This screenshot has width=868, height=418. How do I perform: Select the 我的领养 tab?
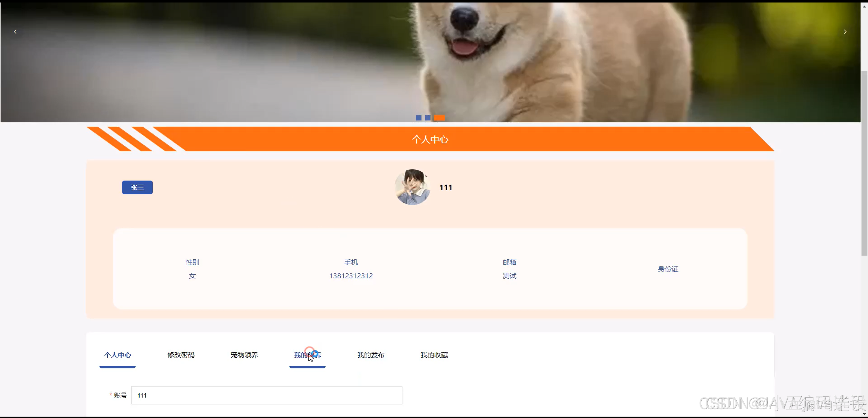(307, 355)
